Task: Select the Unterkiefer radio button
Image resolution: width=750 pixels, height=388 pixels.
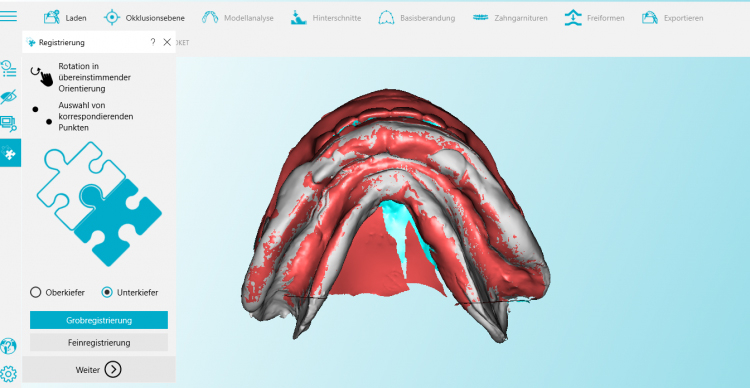Action: coord(107,292)
